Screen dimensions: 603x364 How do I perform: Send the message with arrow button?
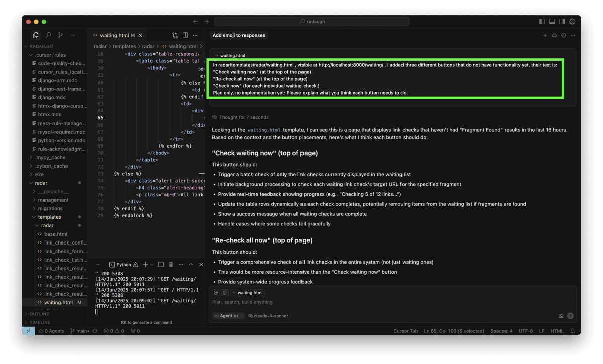570,316
